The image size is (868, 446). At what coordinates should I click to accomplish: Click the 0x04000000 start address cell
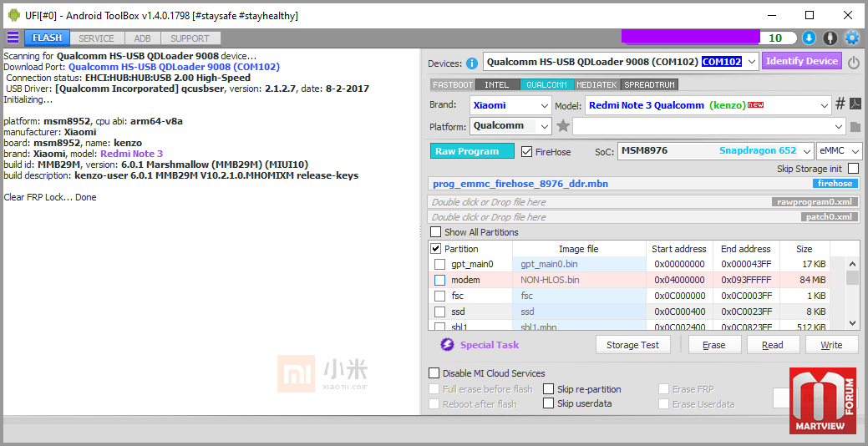click(x=679, y=280)
